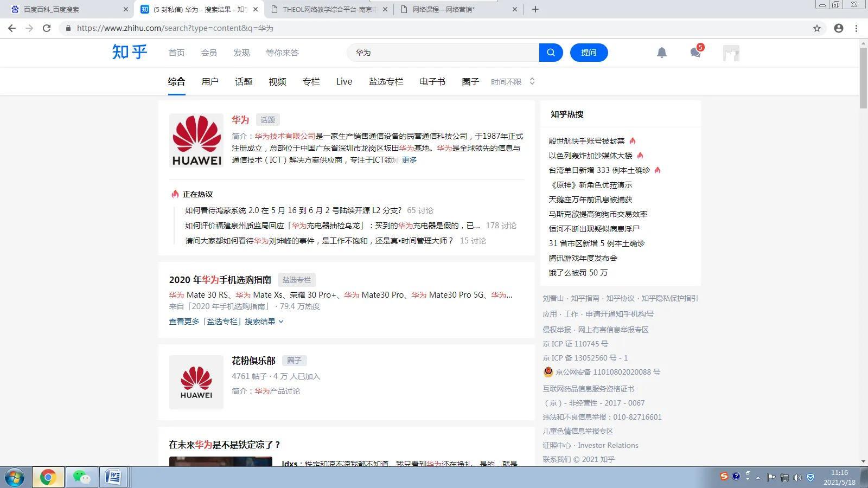Open discussion about 华为刘坤峰的事件
This screenshot has width=868, height=488.
click(x=319, y=241)
